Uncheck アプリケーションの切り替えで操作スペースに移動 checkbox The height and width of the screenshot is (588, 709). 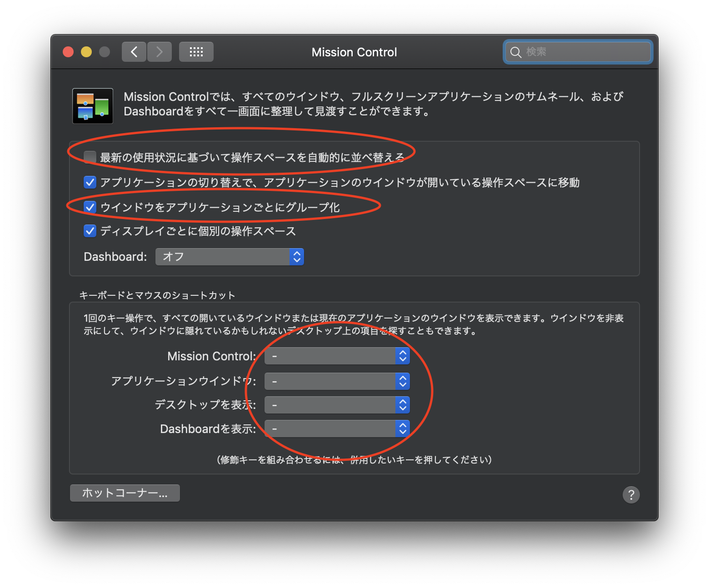coord(90,182)
